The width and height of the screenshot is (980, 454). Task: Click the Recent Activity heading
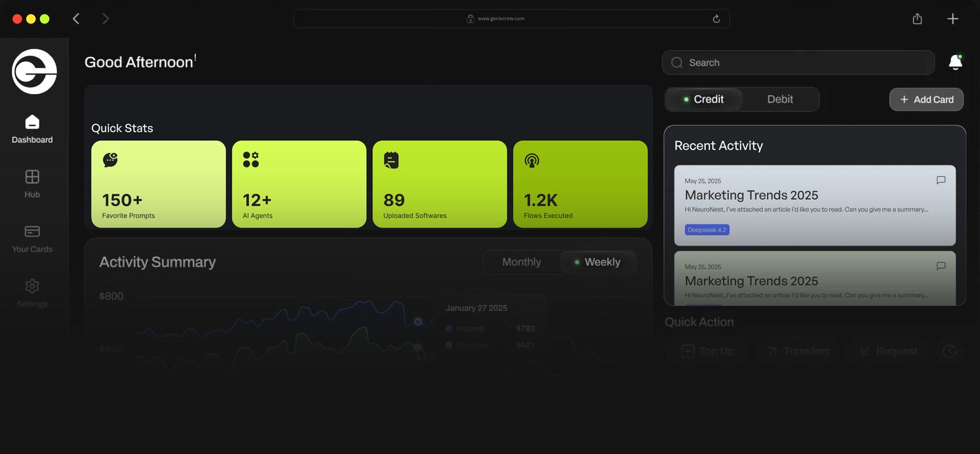click(718, 145)
